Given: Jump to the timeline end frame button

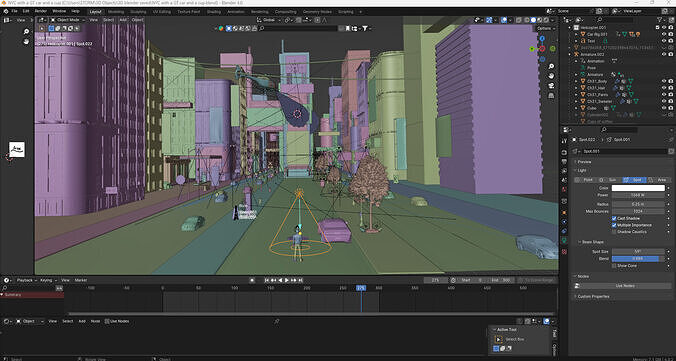Looking at the screenshot, I should tap(300, 280).
